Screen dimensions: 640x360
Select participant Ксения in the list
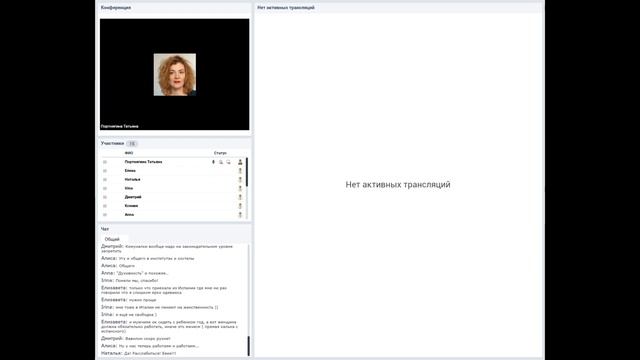(131, 206)
